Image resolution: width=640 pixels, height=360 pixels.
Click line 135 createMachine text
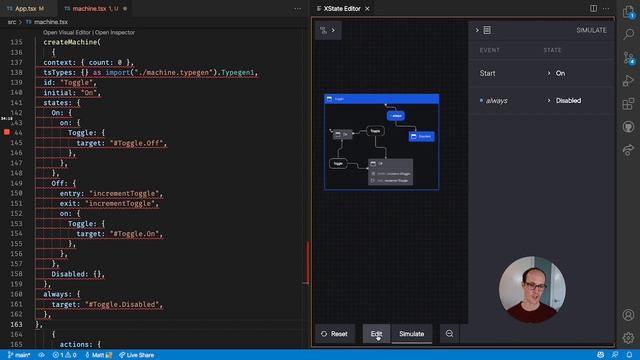click(x=72, y=42)
